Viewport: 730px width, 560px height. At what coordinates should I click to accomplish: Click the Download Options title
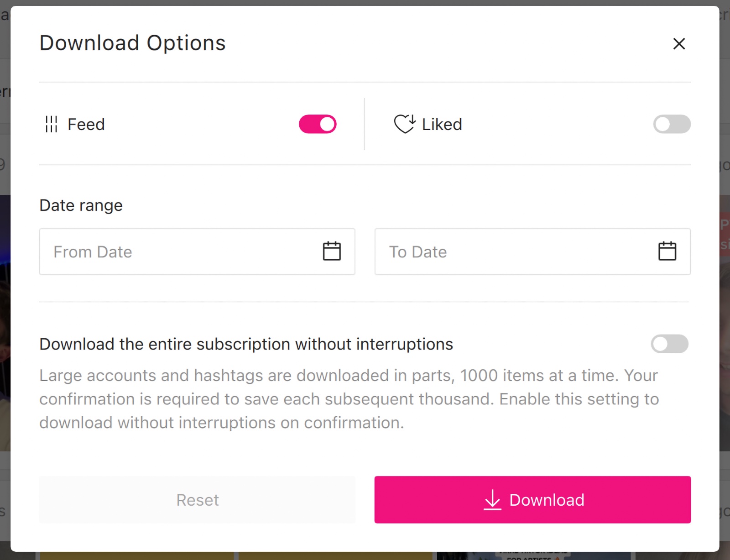coord(132,43)
